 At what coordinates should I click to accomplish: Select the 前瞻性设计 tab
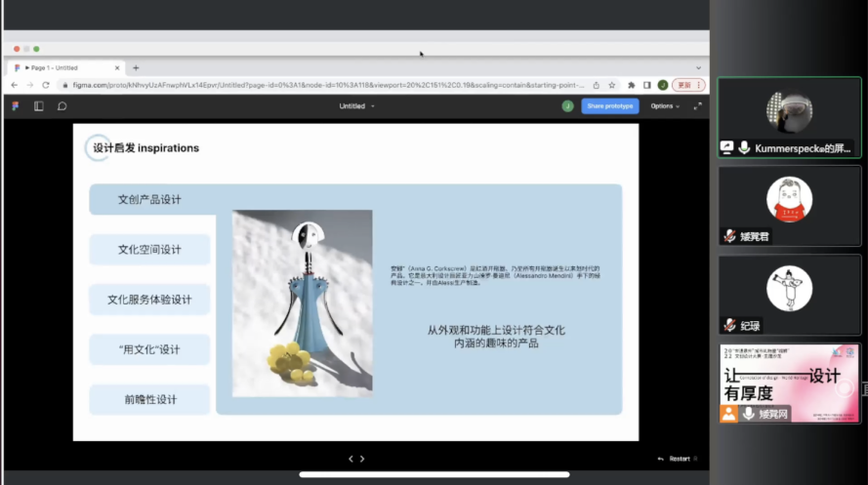tap(149, 399)
